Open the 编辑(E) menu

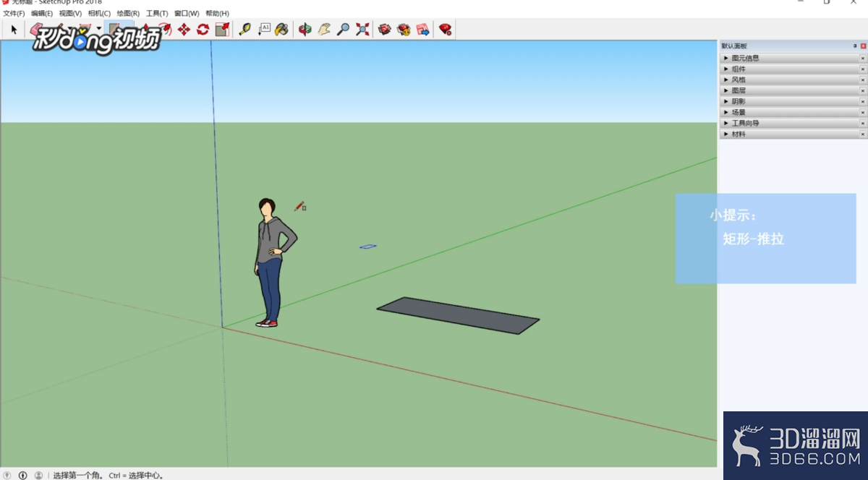(42, 14)
